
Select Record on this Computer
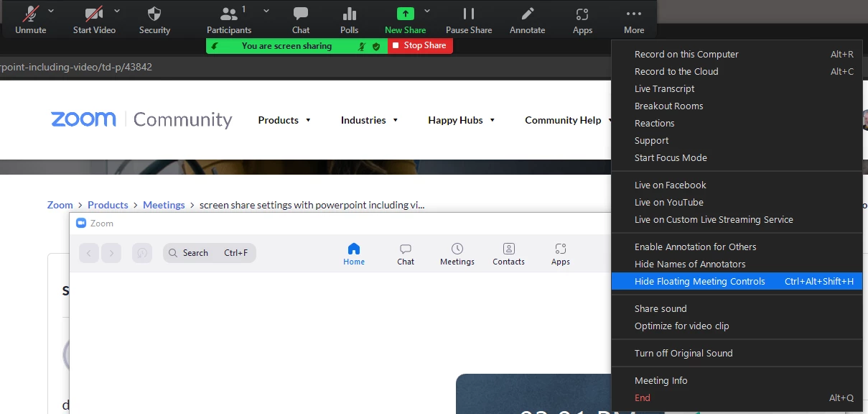point(737,54)
